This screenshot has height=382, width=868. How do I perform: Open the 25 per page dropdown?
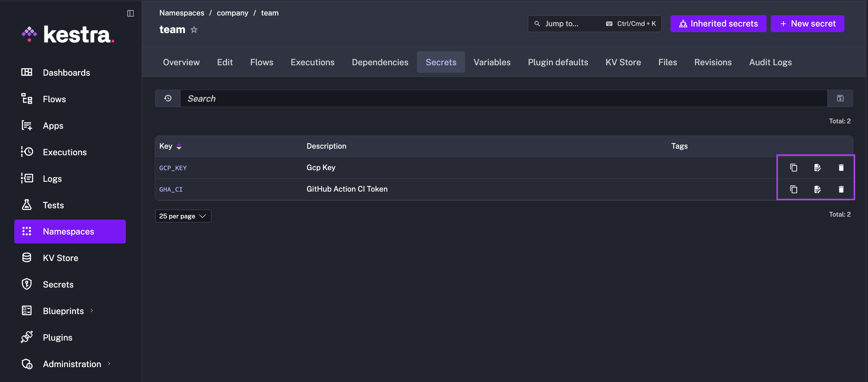pyautogui.click(x=183, y=216)
